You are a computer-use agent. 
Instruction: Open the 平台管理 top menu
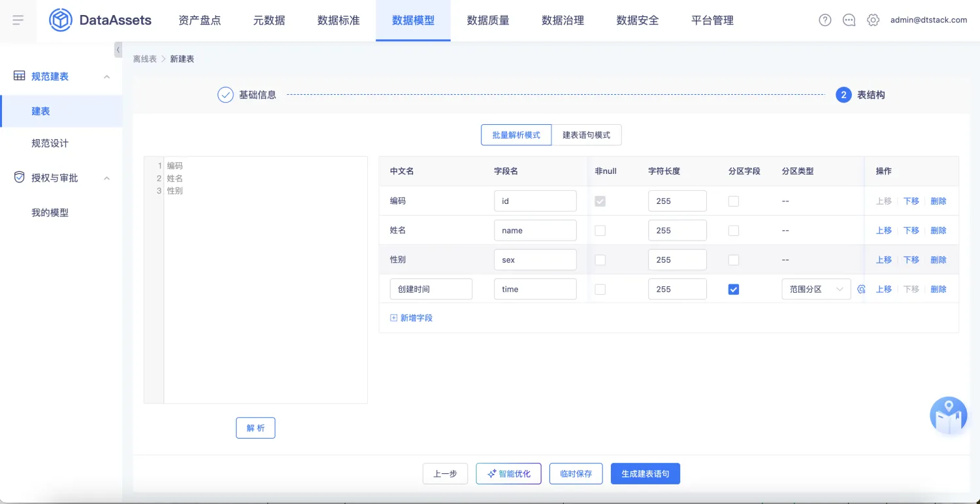click(712, 20)
